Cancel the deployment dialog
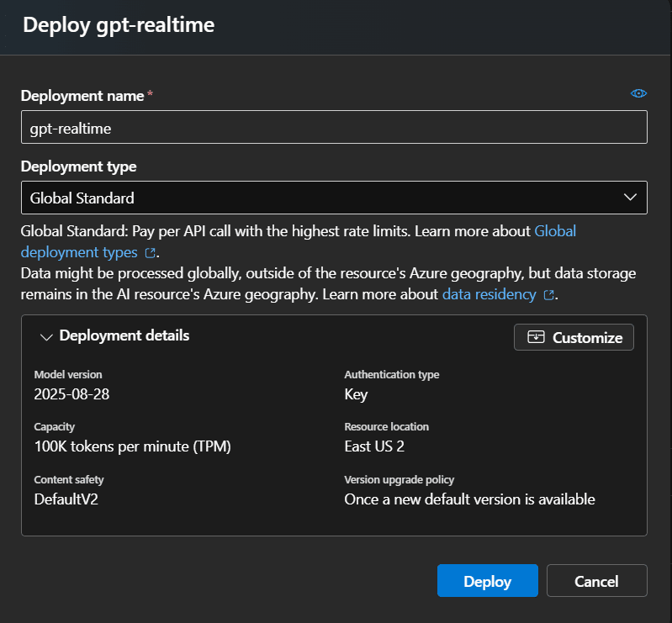The height and width of the screenshot is (623, 672). tap(596, 581)
